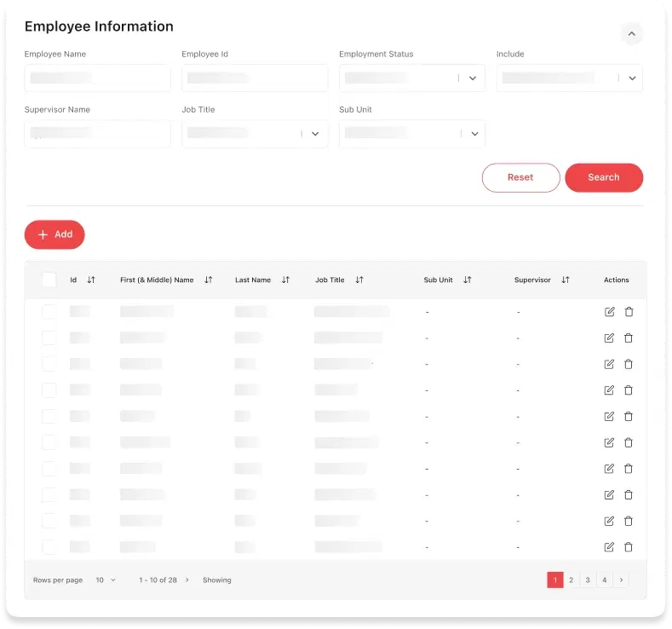Collapse the Employee Information panel

pyautogui.click(x=632, y=34)
